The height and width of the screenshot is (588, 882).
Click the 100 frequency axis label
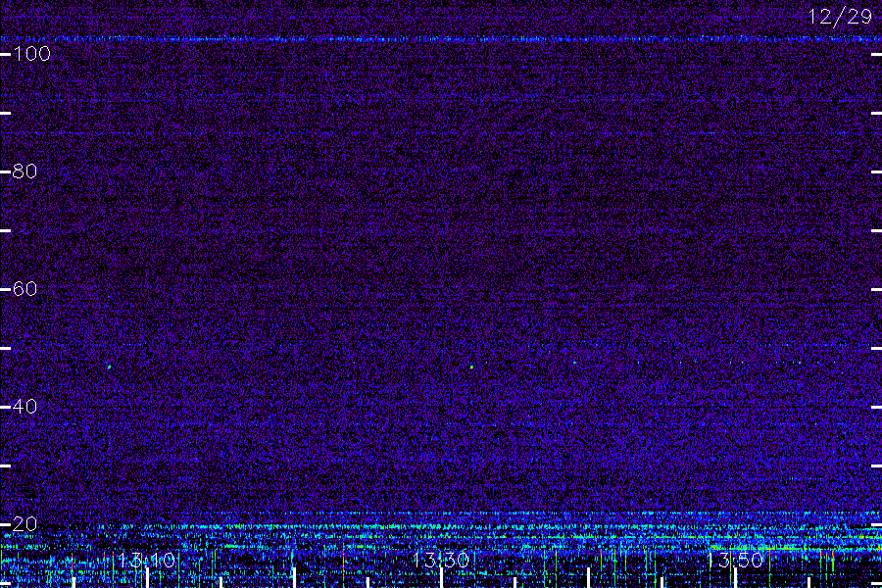[31, 54]
